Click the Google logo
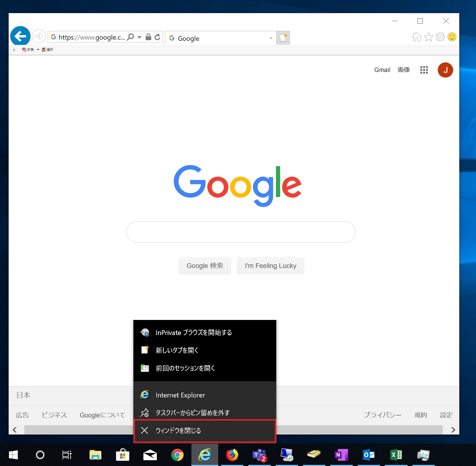Screen dimensions: 476x466 [x=238, y=186]
